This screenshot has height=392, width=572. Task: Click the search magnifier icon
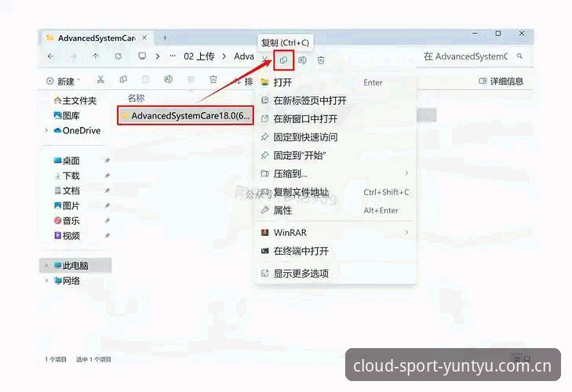coord(519,56)
